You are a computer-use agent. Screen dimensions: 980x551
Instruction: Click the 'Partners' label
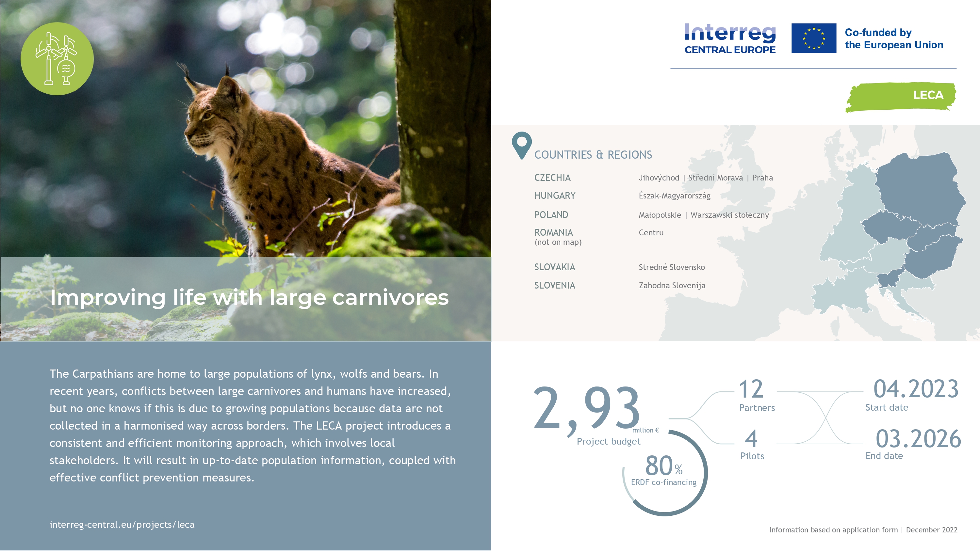(x=757, y=408)
